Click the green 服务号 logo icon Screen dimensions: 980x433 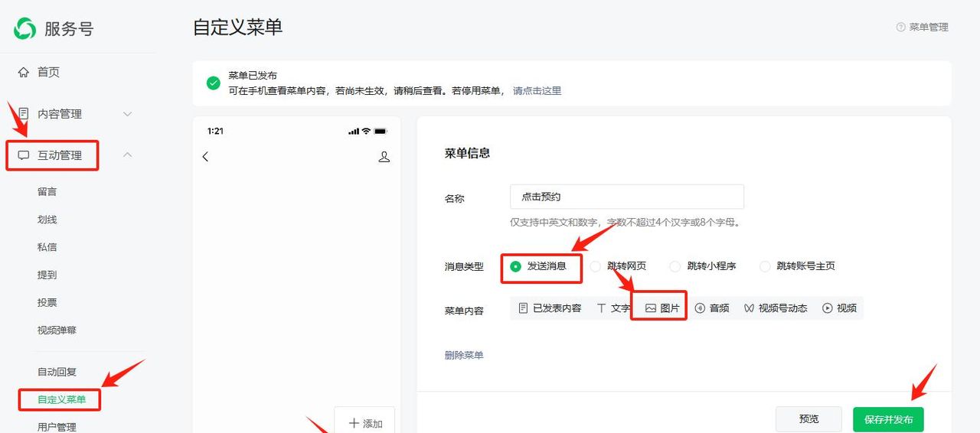24,29
